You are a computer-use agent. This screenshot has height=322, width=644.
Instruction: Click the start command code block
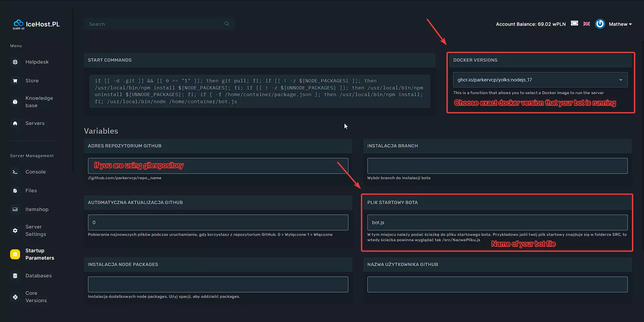point(260,91)
